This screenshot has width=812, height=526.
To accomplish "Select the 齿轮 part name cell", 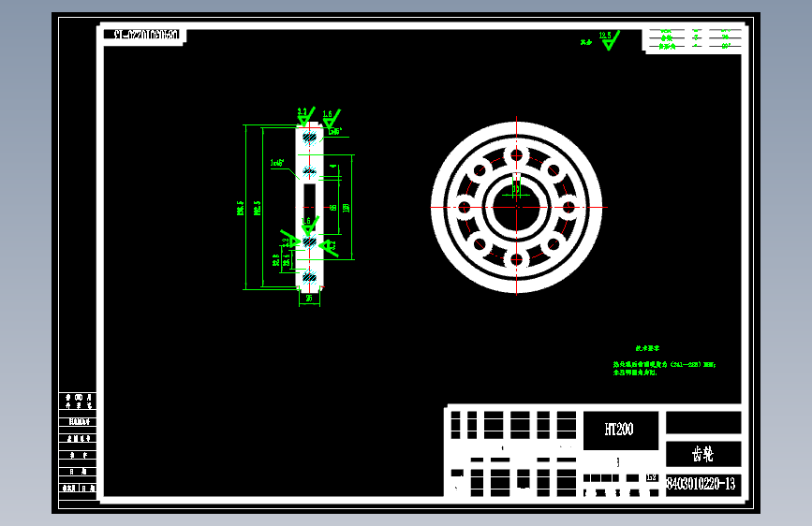I will [702, 454].
